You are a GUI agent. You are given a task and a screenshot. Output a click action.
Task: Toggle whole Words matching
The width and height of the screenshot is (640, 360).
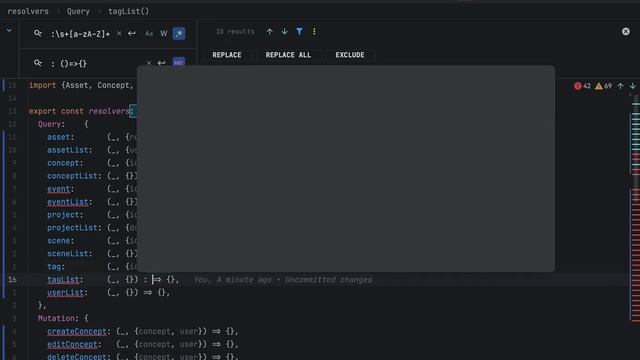(164, 34)
